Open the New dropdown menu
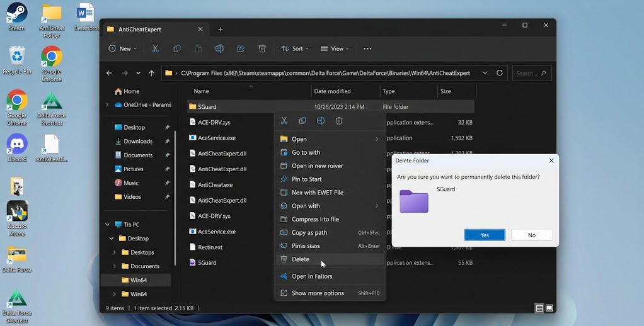This screenshot has width=644, height=326. pyautogui.click(x=122, y=48)
